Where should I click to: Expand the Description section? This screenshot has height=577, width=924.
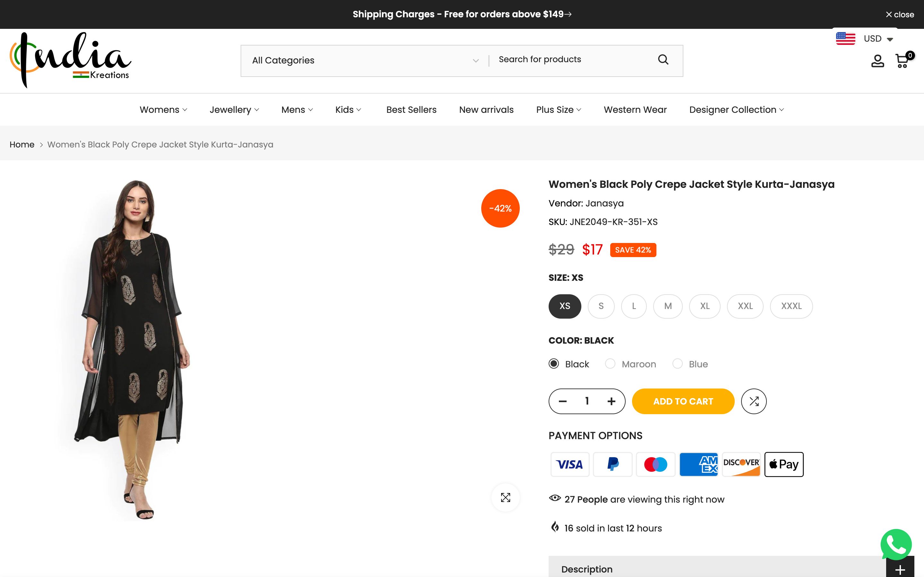tap(900, 569)
